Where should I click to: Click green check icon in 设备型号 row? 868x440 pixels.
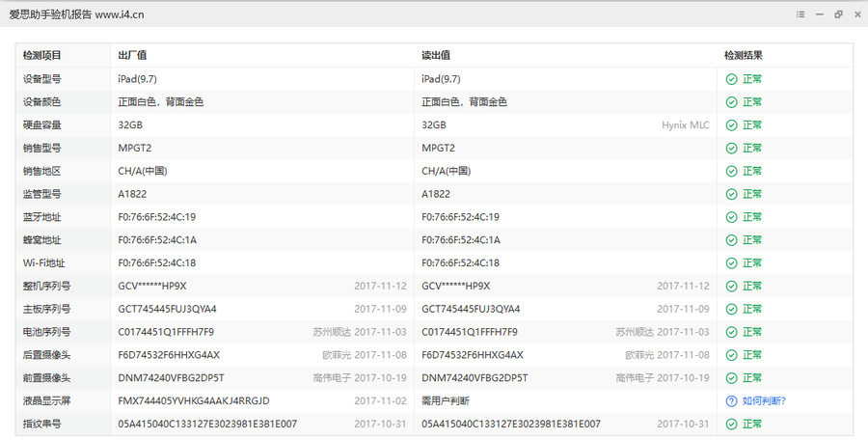(x=731, y=79)
